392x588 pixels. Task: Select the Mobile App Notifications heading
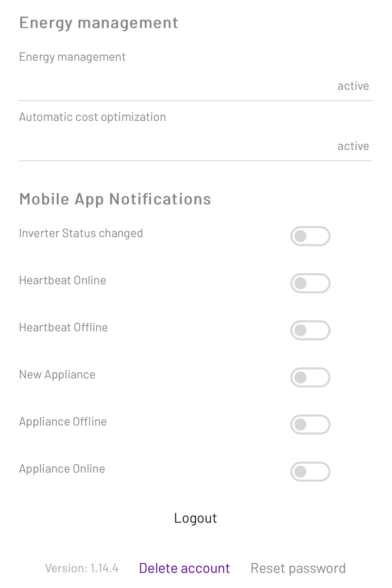(115, 199)
